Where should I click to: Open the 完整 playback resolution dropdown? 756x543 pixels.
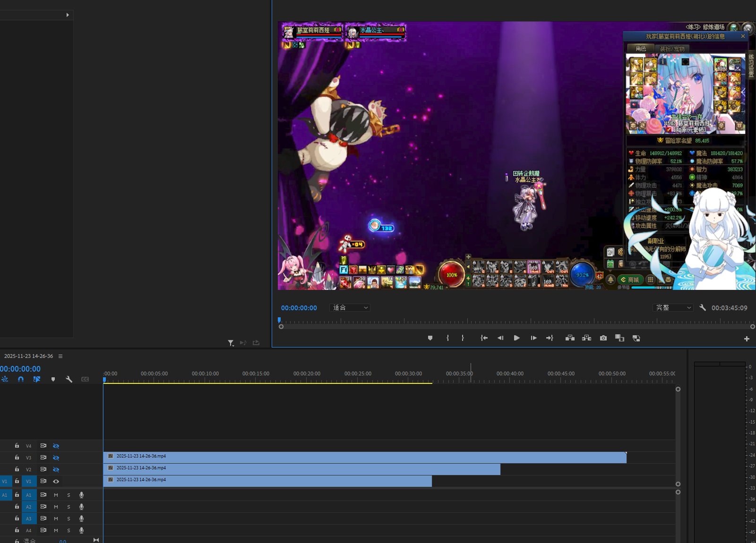(673, 308)
